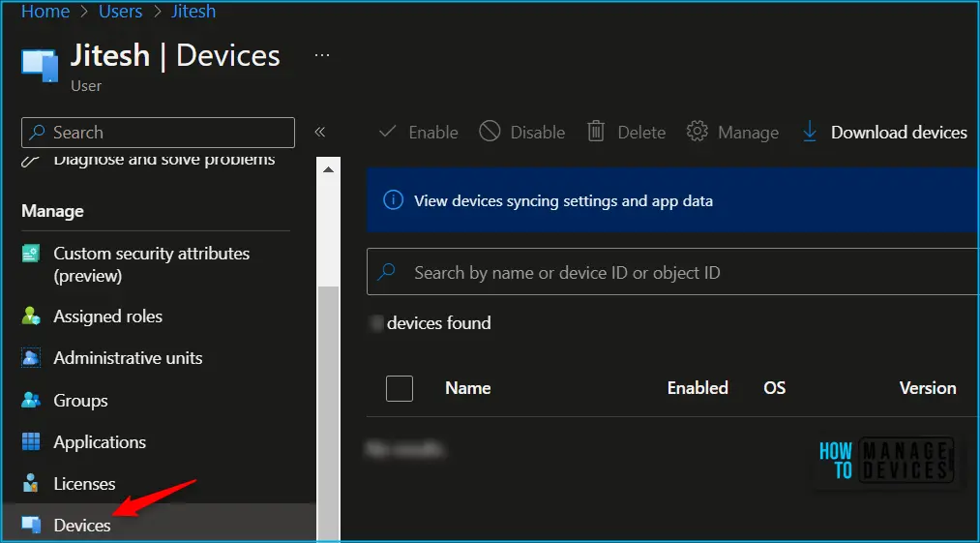980x543 pixels.
Task: Click the Groups icon
Action: point(31,400)
